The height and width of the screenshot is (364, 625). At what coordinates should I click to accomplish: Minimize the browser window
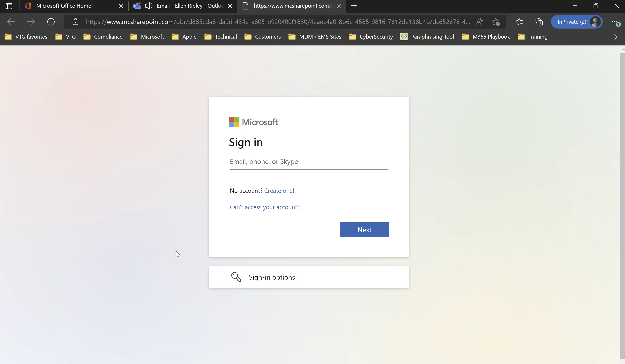pos(575,6)
